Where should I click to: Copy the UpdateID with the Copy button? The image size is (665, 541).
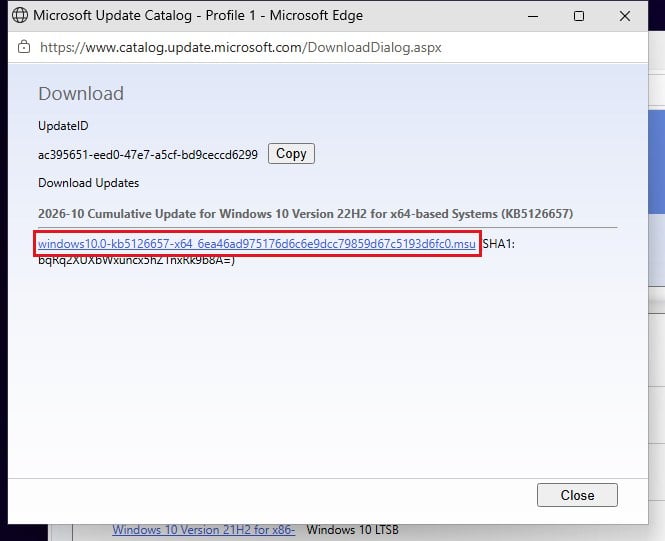coord(291,153)
